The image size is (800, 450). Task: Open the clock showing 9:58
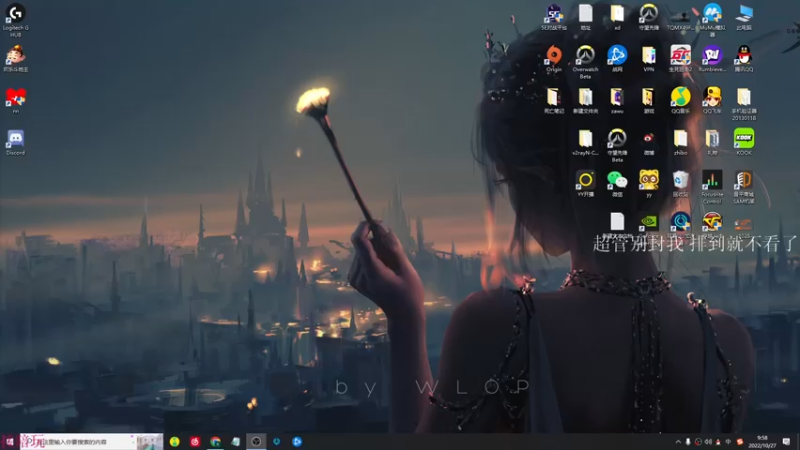pyautogui.click(x=762, y=442)
